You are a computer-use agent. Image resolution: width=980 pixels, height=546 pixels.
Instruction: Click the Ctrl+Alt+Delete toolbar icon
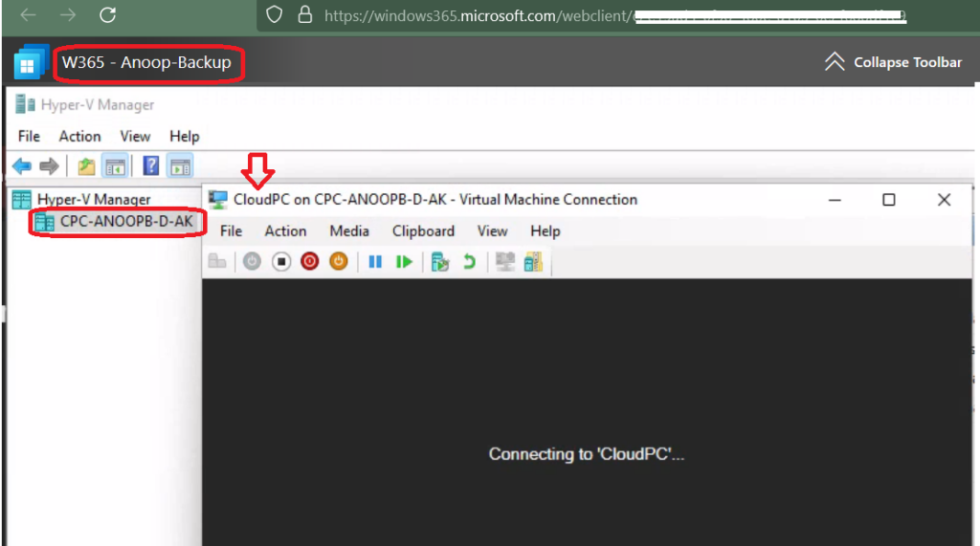click(x=217, y=261)
